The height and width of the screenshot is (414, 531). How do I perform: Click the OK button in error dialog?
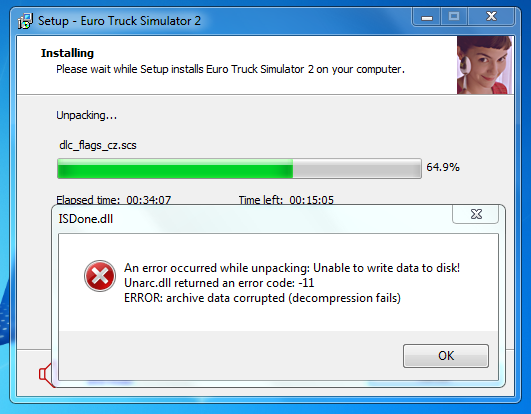click(x=446, y=356)
